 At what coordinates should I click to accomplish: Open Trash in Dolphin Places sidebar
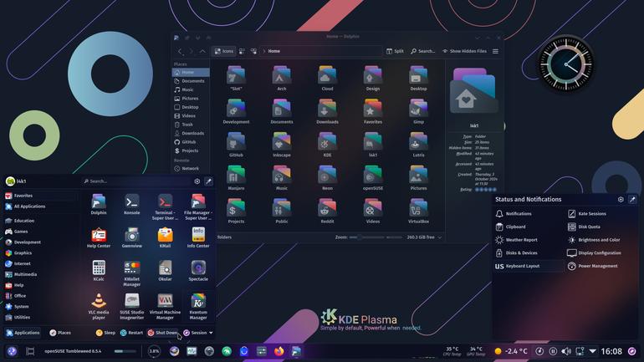coord(191,125)
